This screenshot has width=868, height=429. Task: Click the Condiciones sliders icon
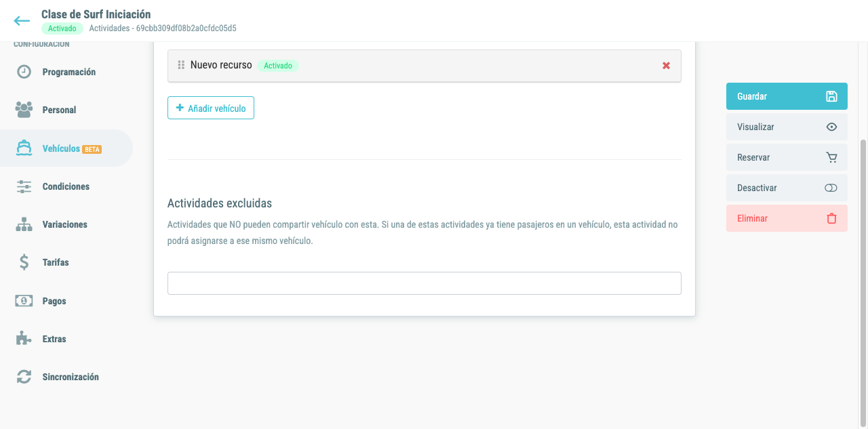[24, 186]
